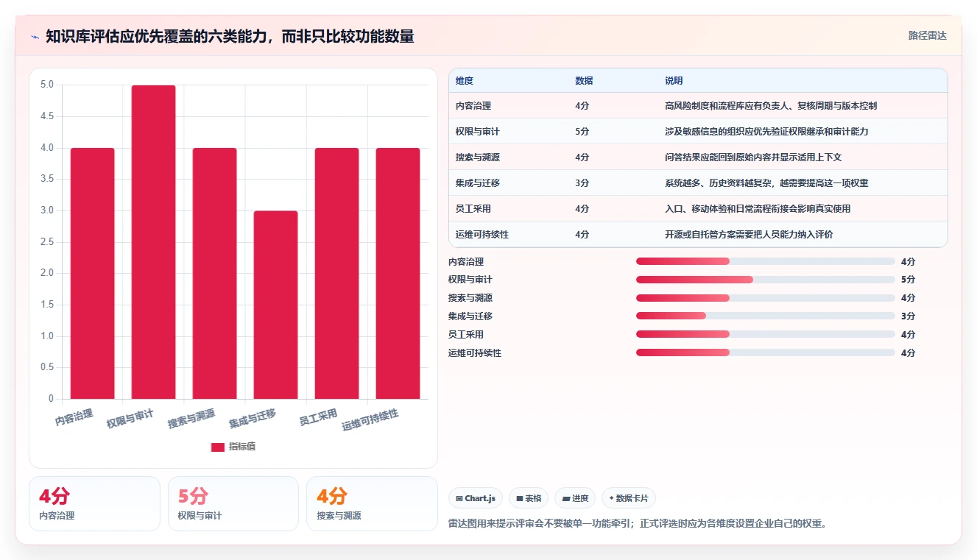The width and height of the screenshot is (977, 560).
Task: Click the 搜索与溯源 x-axis label
Action: [x=191, y=420]
